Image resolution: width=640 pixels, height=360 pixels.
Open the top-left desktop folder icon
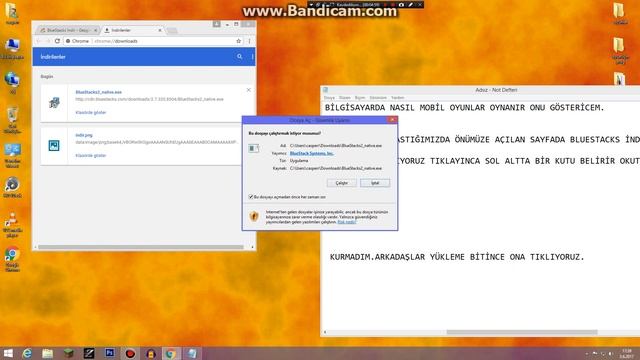12,13
